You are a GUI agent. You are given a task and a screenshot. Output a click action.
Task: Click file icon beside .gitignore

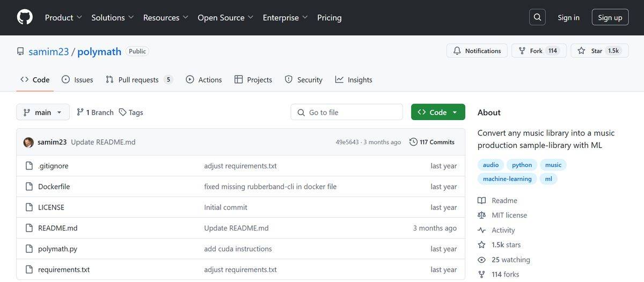29,166
